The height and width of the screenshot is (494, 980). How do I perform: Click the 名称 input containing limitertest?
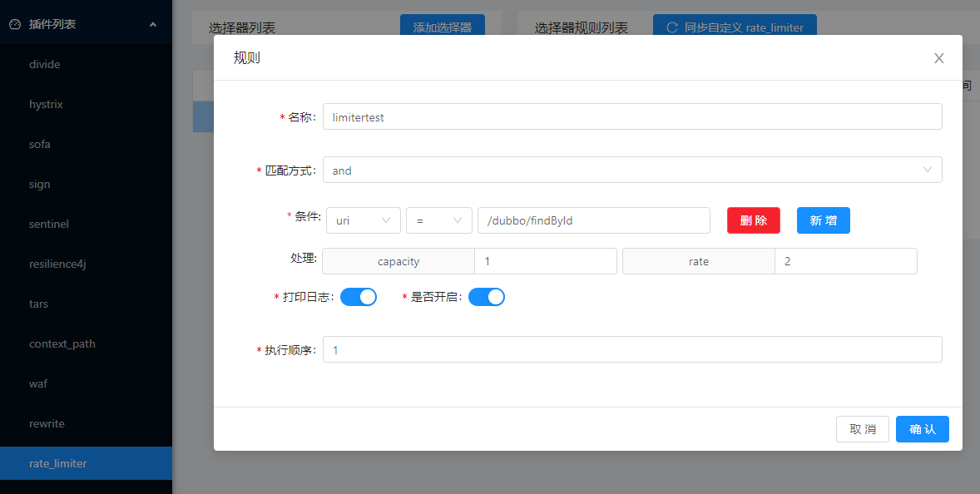click(x=632, y=116)
